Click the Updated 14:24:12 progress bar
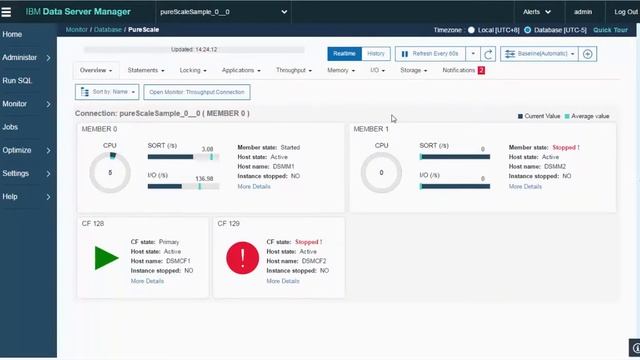The image size is (640, 360). [x=194, y=50]
